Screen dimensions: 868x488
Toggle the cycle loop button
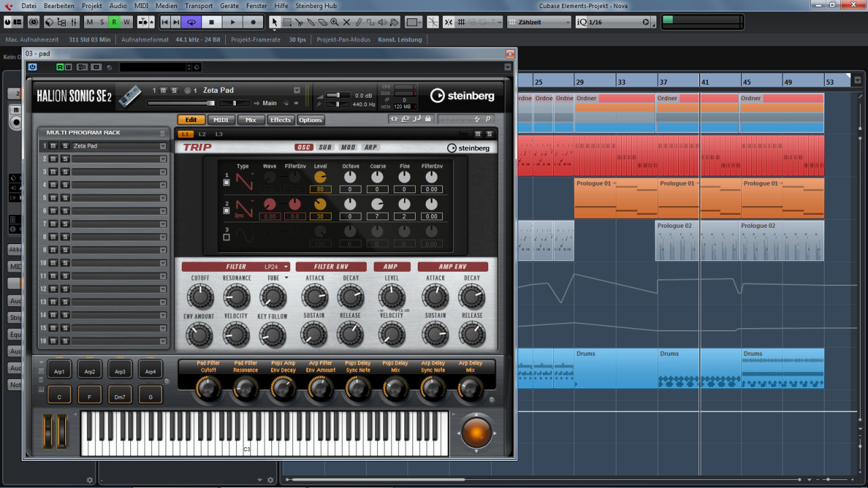(x=191, y=22)
